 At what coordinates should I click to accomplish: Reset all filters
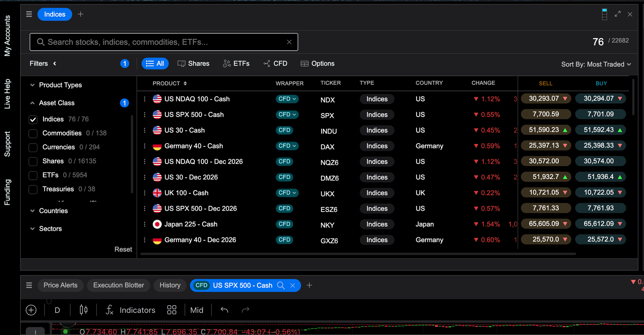123,249
